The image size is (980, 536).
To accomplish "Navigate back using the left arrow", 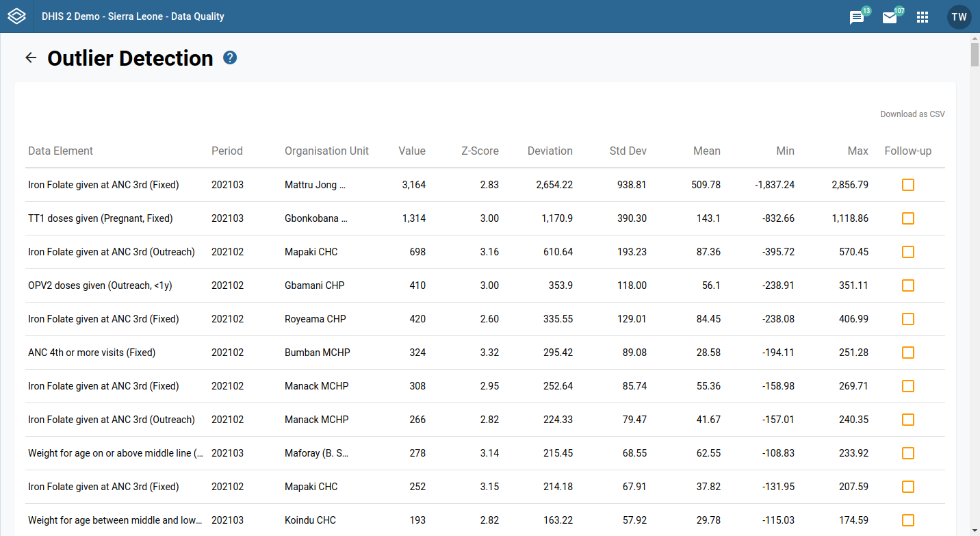I will click(31, 58).
